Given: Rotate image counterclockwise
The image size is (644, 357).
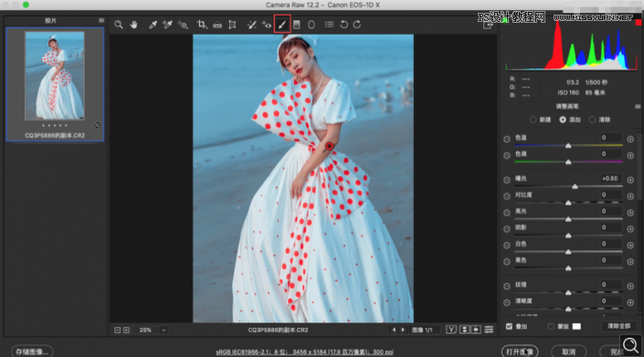Looking at the screenshot, I should (343, 25).
